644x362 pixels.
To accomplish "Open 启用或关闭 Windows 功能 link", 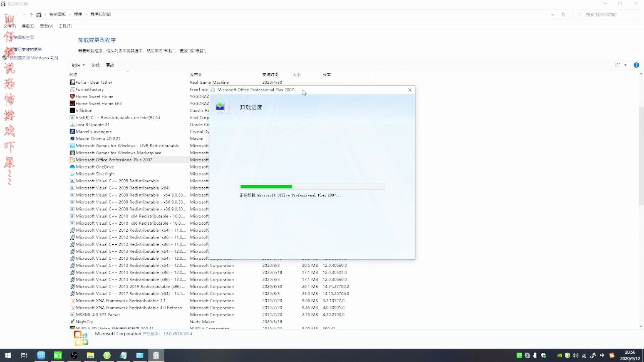I will [x=34, y=58].
